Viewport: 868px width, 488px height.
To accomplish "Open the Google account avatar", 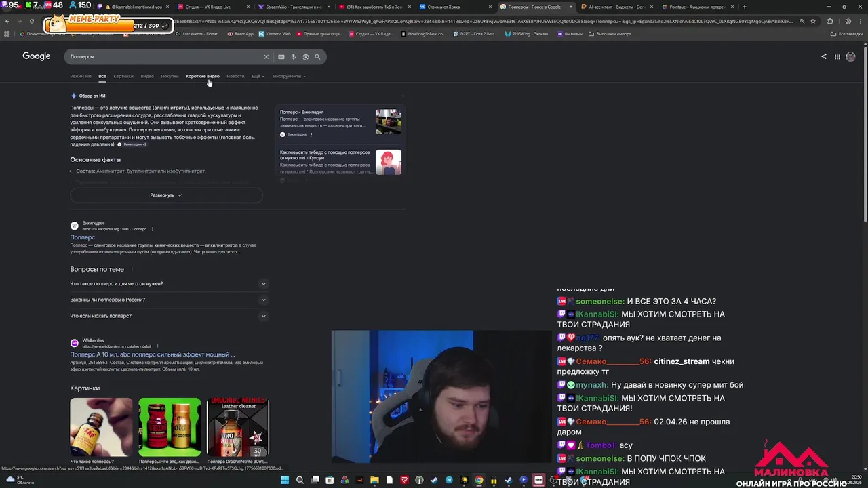I will 850,57.
